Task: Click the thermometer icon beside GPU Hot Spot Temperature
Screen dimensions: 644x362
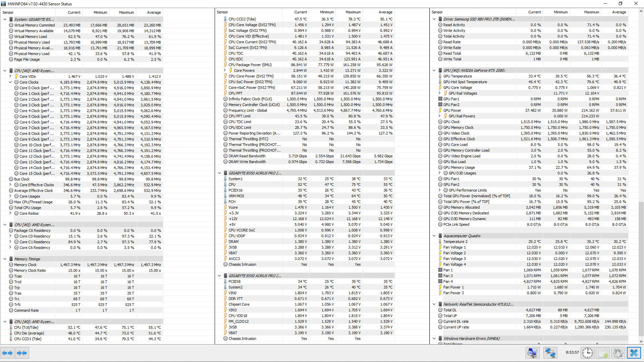Action: [x=440, y=82]
